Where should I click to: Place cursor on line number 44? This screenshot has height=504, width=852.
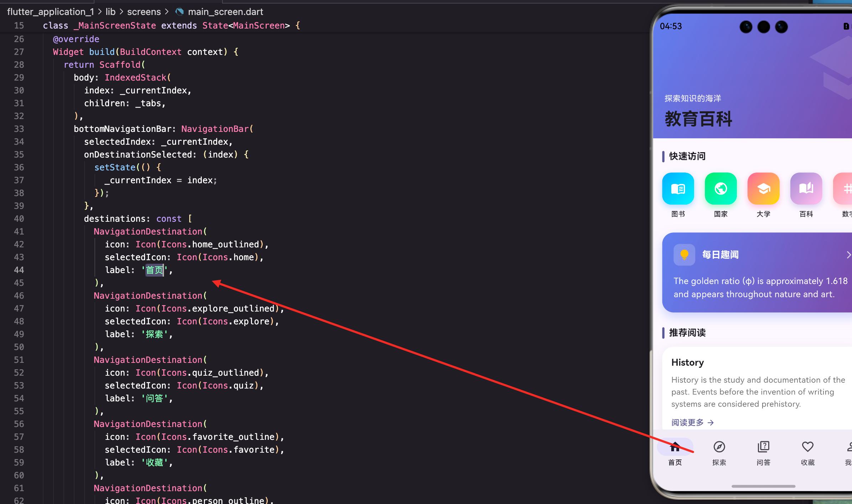tap(19, 270)
